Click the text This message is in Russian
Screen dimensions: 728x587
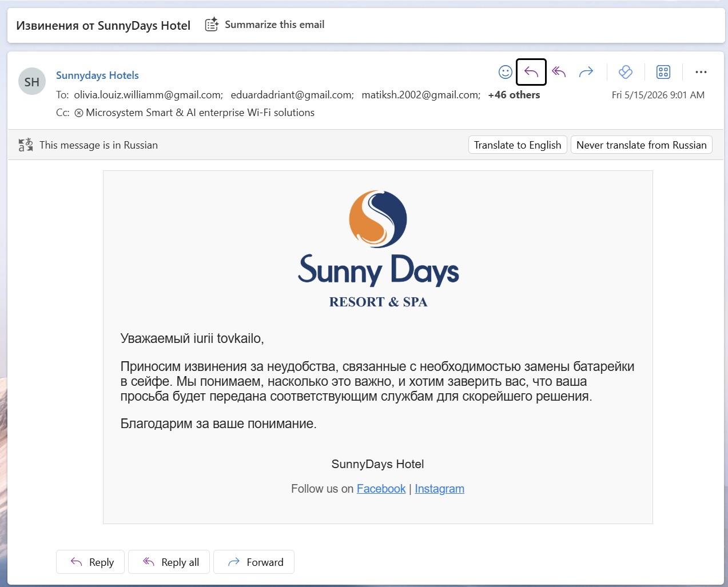(98, 145)
